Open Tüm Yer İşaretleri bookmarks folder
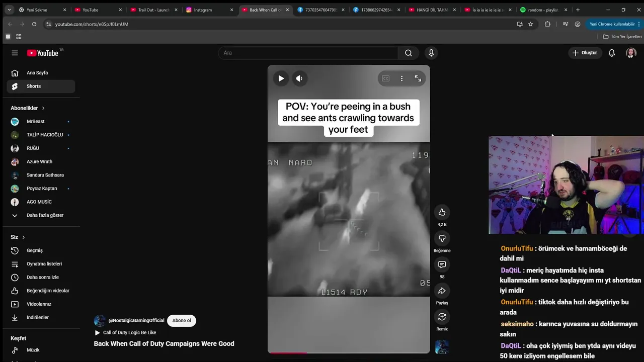The height and width of the screenshot is (362, 644). (622, 37)
